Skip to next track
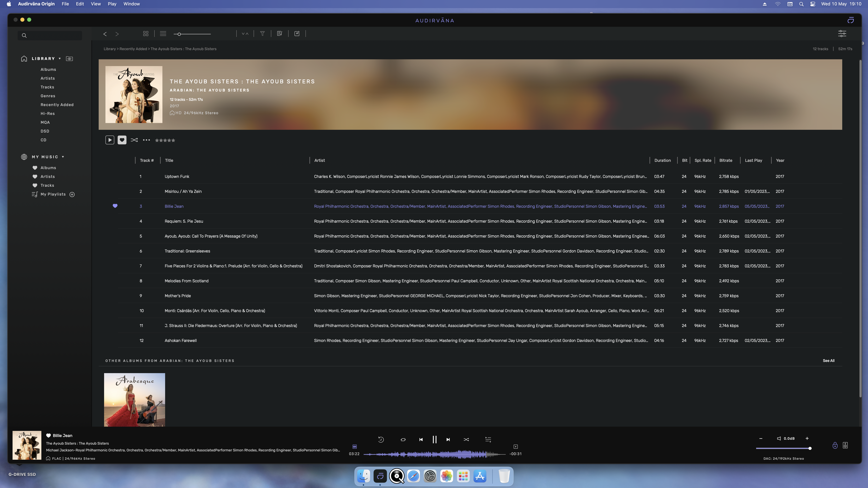Image resolution: width=868 pixels, height=488 pixels. click(x=448, y=440)
